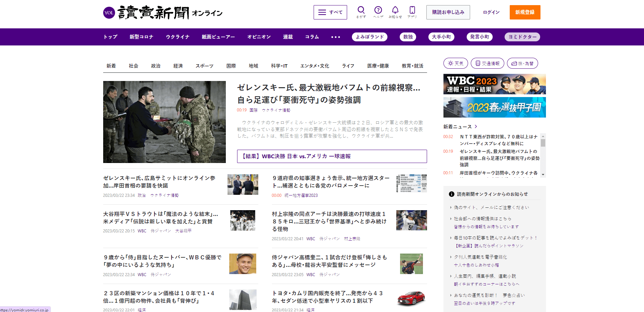
Task: Select the 地域 category tab
Action: pyautogui.click(x=254, y=66)
